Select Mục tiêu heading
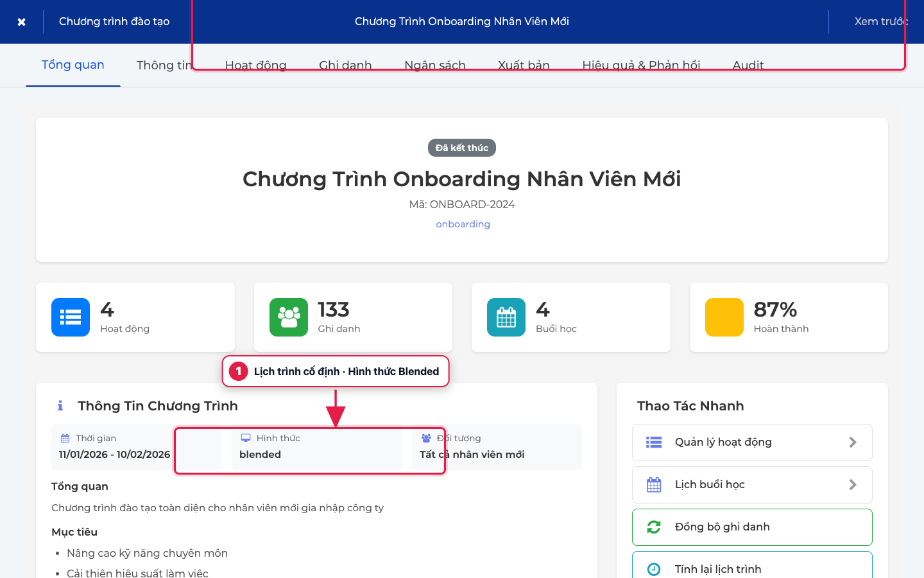Image resolution: width=924 pixels, height=578 pixels. pyautogui.click(x=74, y=532)
